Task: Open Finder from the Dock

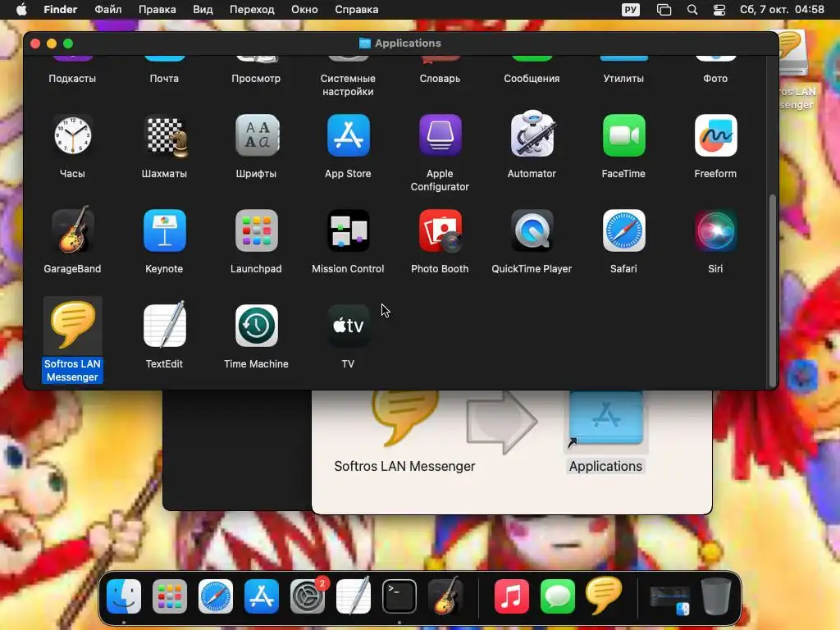Action: coord(124,596)
